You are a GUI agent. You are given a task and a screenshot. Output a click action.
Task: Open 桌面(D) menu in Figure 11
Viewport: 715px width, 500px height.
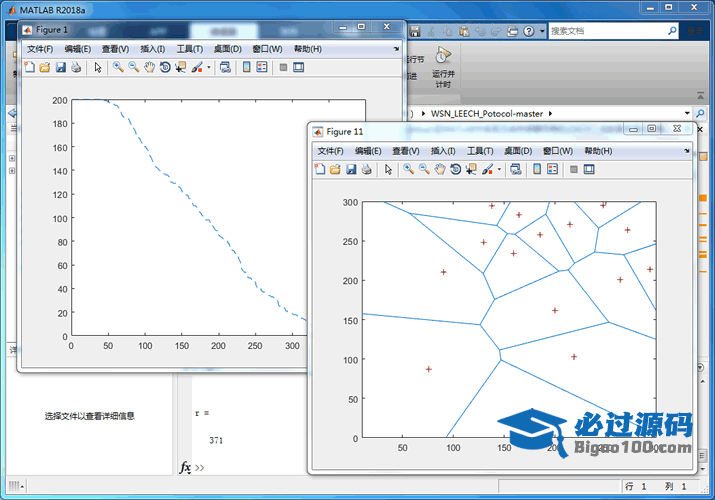coord(518,151)
